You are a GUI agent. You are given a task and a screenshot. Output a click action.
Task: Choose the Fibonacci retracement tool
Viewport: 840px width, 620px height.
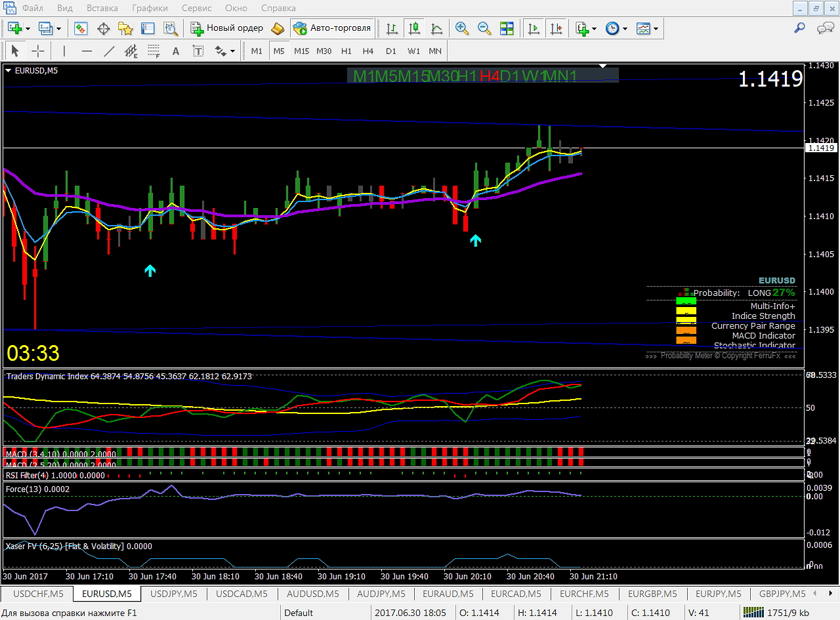154,51
